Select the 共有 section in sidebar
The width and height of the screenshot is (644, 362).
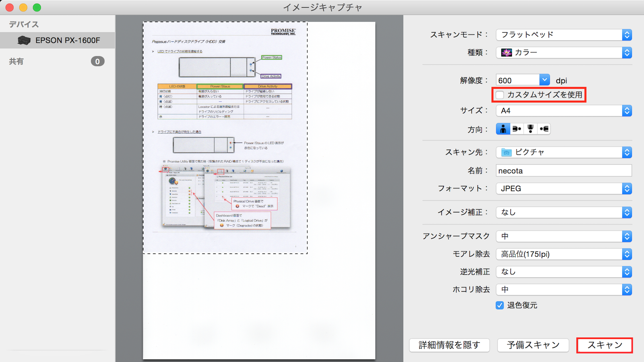(17, 62)
